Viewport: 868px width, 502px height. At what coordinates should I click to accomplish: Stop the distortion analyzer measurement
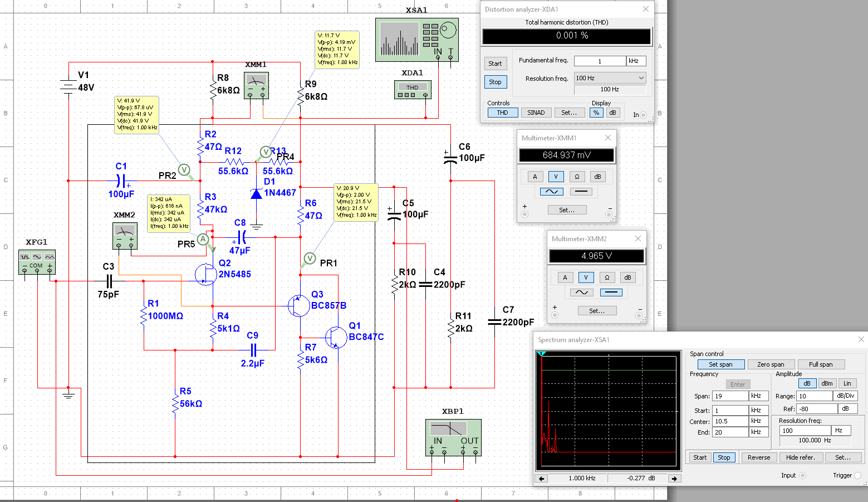[x=495, y=82]
